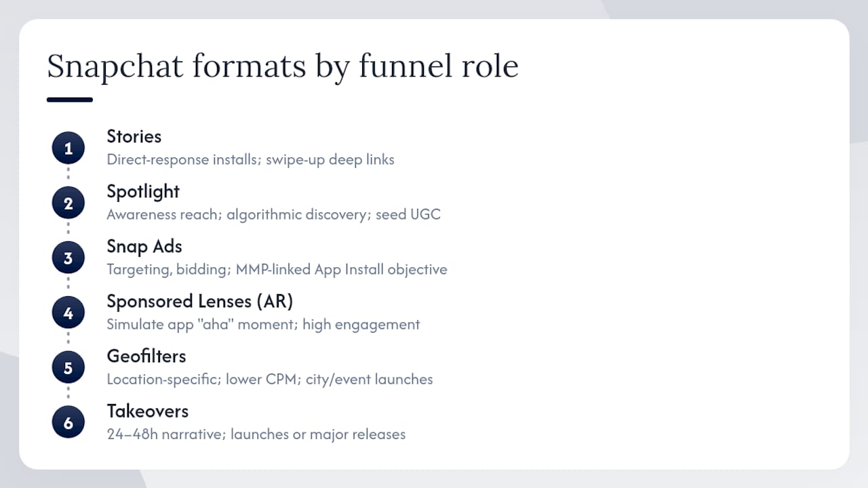This screenshot has height=488, width=868.
Task: Click the number 2 circle beside Spotlight
Action: [68, 203]
